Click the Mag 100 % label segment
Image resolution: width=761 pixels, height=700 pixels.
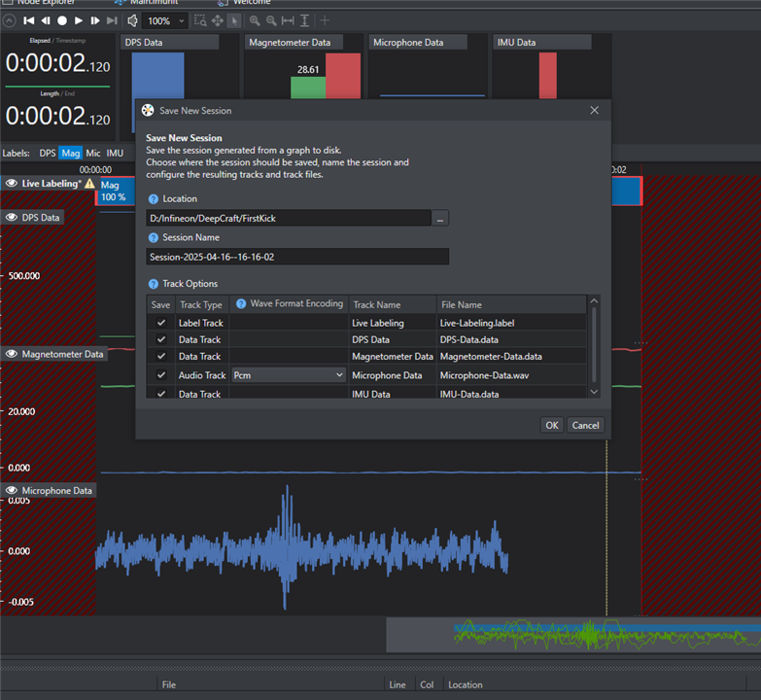116,192
